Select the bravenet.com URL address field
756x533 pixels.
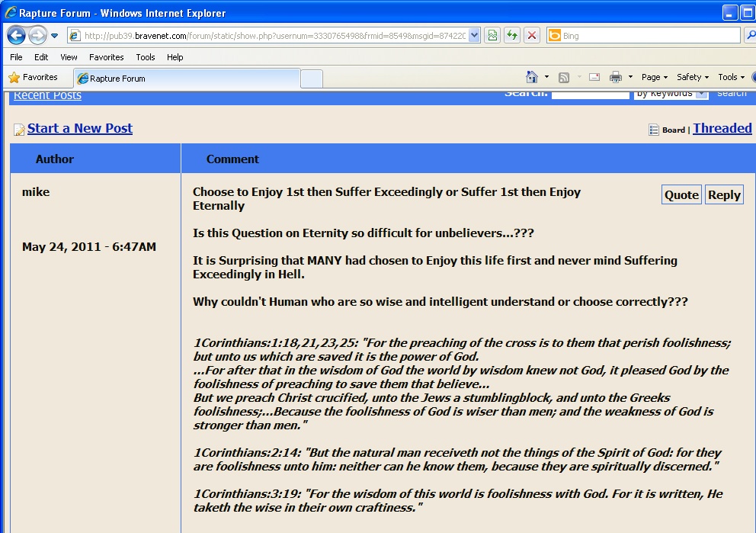pos(275,36)
